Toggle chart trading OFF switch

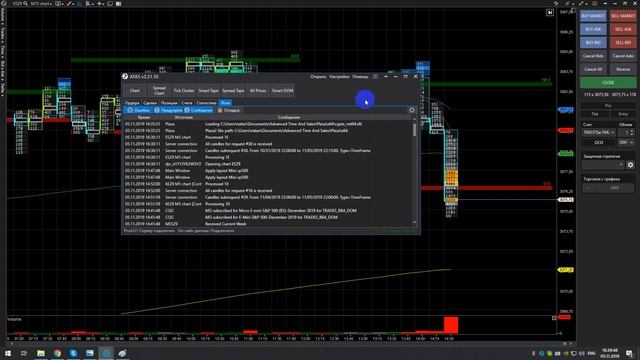pos(608,188)
